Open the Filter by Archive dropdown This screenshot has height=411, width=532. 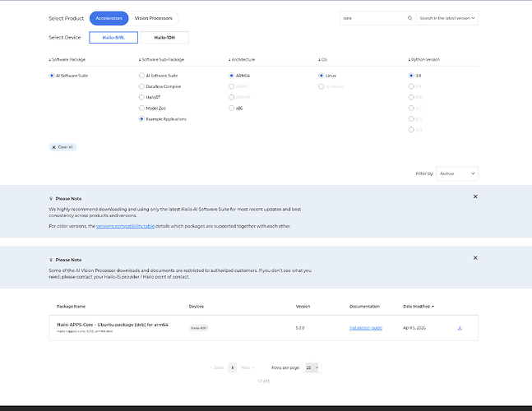pos(457,173)
